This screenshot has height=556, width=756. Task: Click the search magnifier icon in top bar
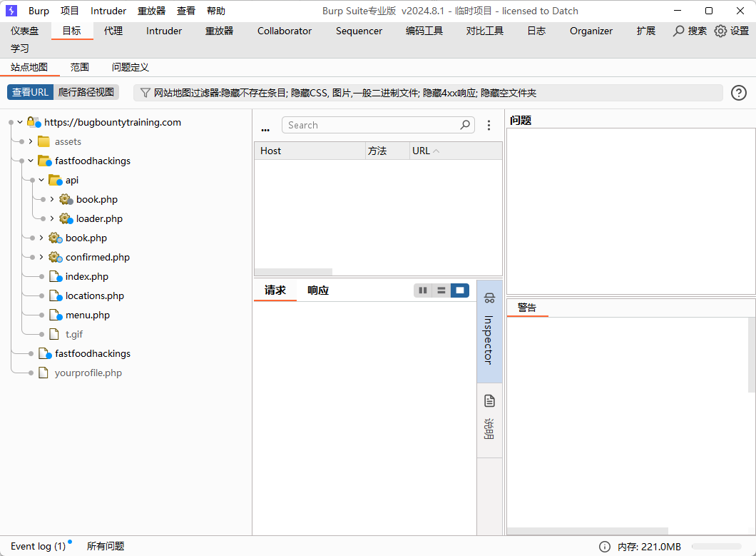pyautogui.click(x=678, y=31)
